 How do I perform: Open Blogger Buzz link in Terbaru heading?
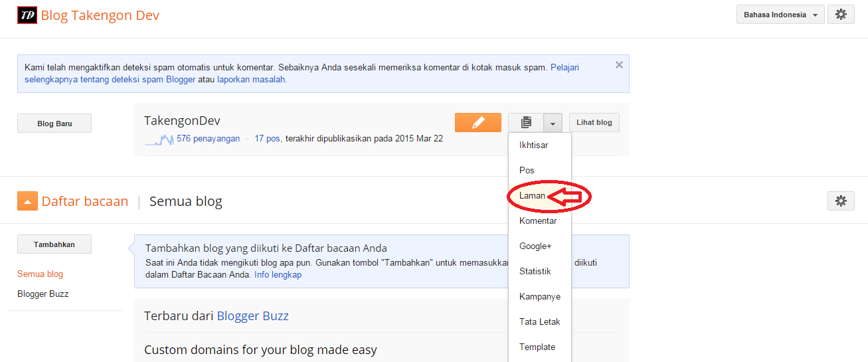[253, 316]
